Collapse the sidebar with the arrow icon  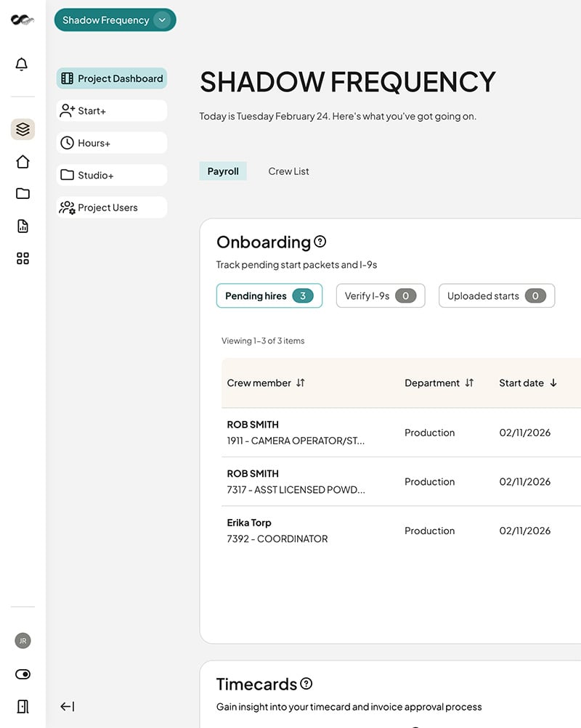(x=68, y=707)
